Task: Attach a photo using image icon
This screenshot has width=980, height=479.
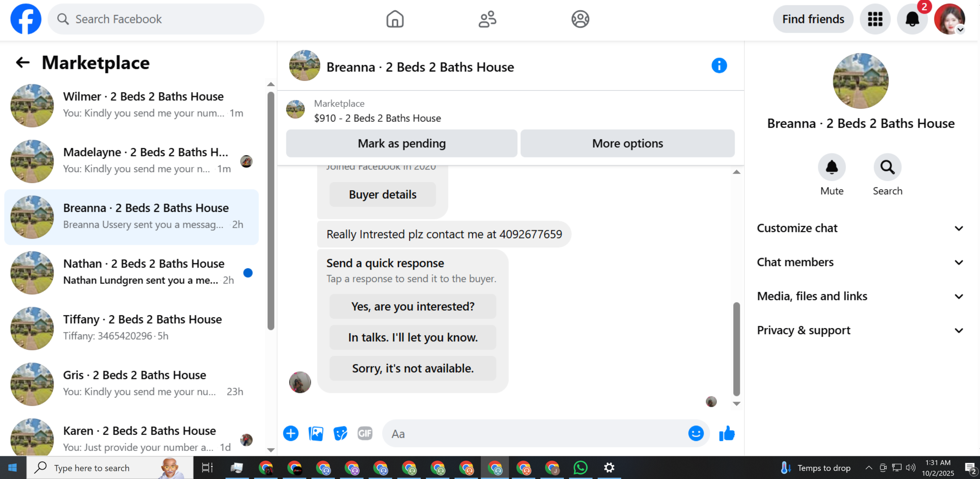Action: coord(315,434)
